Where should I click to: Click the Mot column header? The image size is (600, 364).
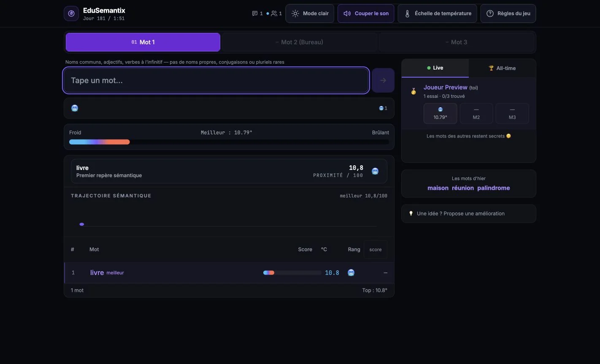click(x=94, y=249)
